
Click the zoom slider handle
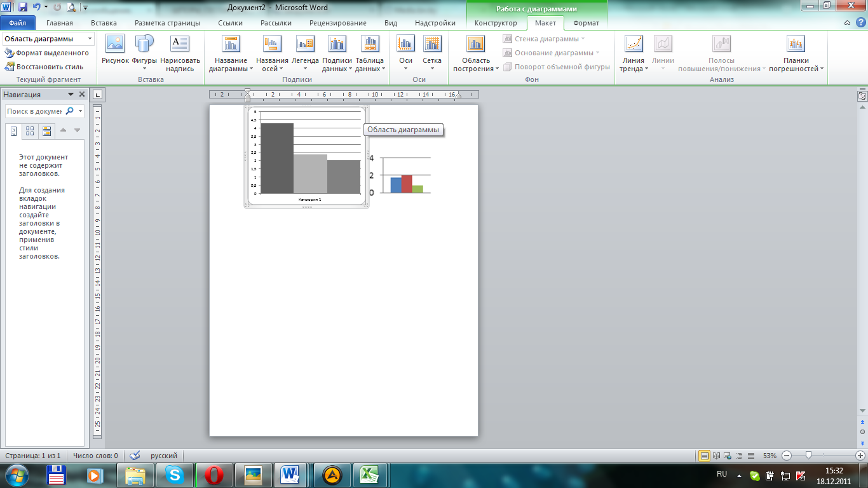point(808,456)
